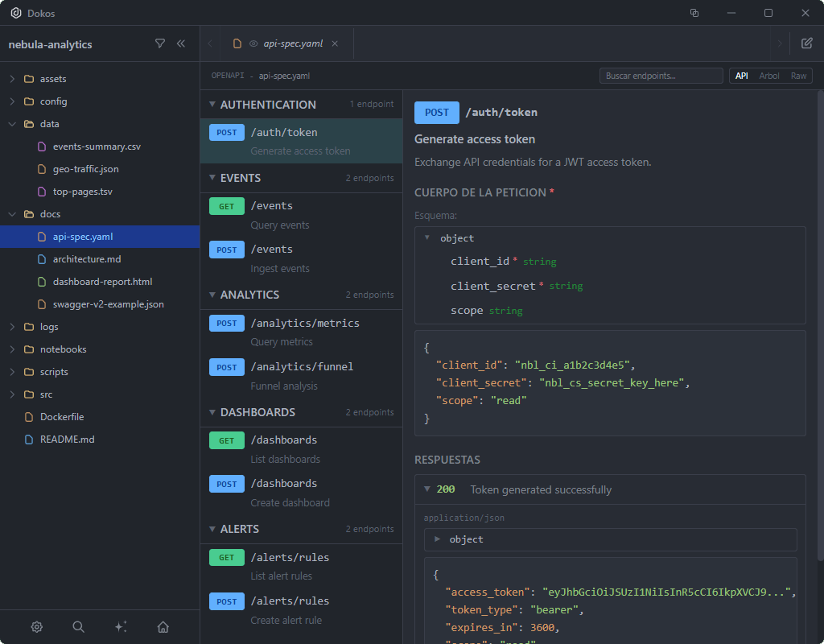Screen dimensions: 824x644
Task: Open the project filter funnel icon
Action: [x=160, y=44]
